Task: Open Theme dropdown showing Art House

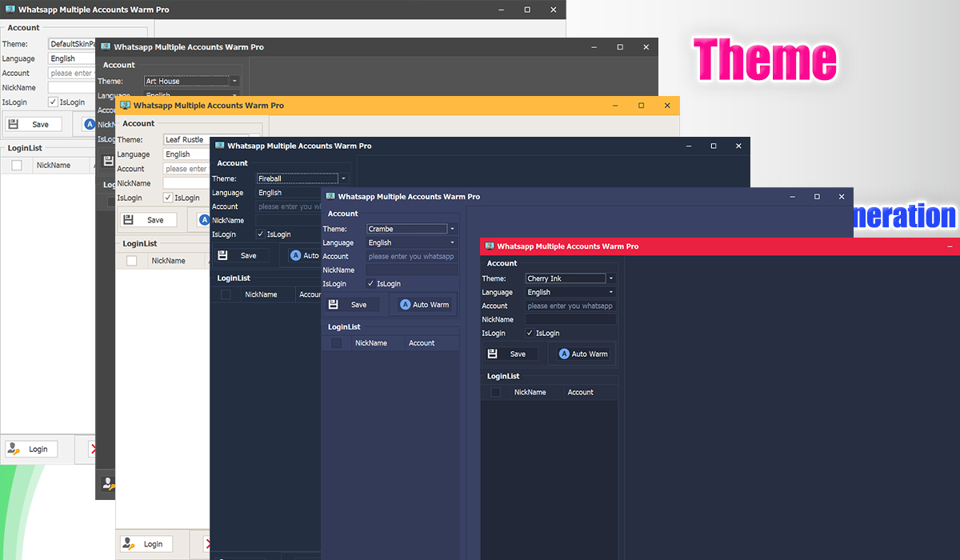Action: 191,81
